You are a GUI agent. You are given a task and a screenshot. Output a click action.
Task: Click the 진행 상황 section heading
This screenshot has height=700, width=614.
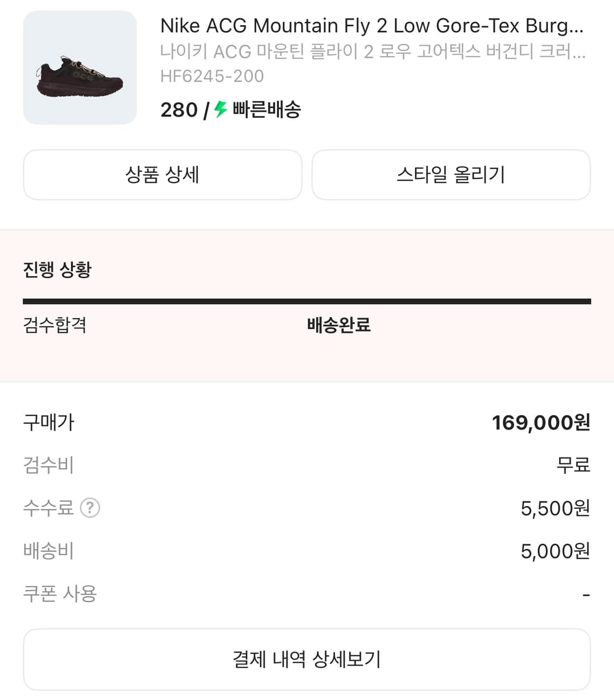pos(57,270)
